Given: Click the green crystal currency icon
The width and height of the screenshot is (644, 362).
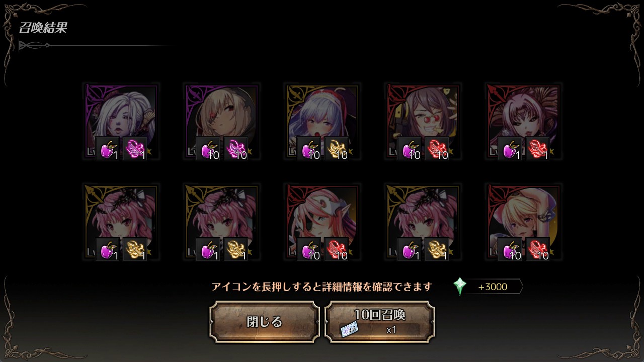Looking at the screenshot, I should pos(460,287).
